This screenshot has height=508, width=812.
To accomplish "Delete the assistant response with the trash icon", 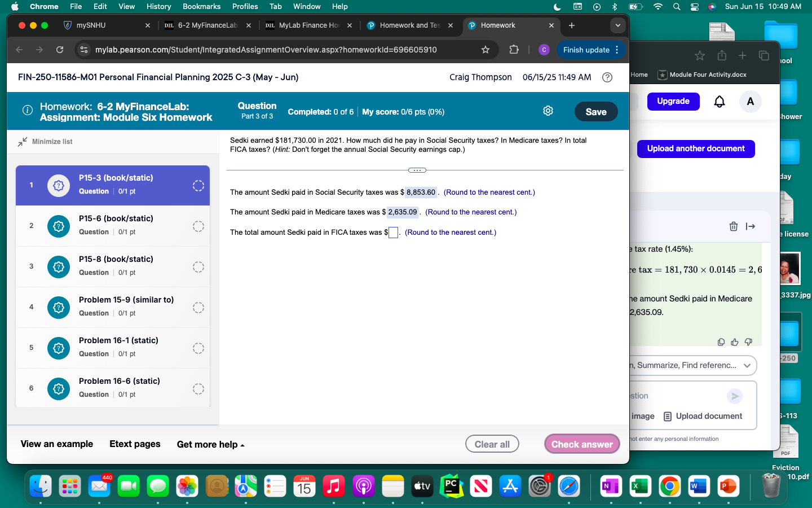I will point(733,226).
